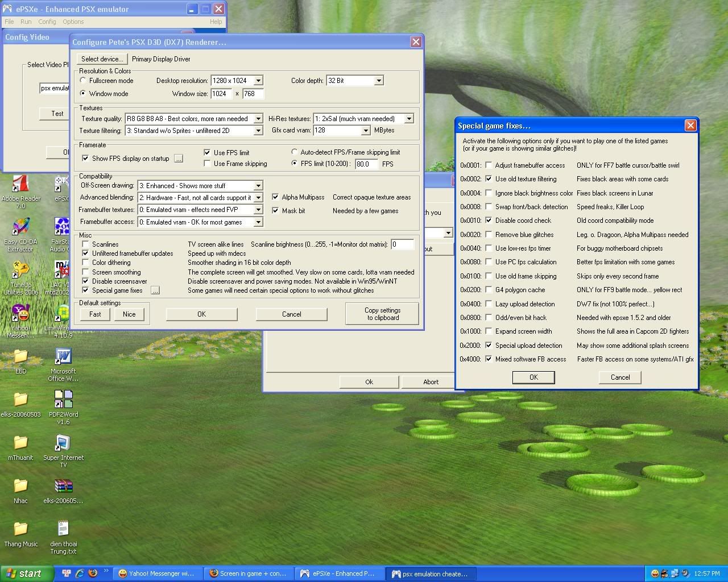Click OK in Special game fixes dialog

533,377
